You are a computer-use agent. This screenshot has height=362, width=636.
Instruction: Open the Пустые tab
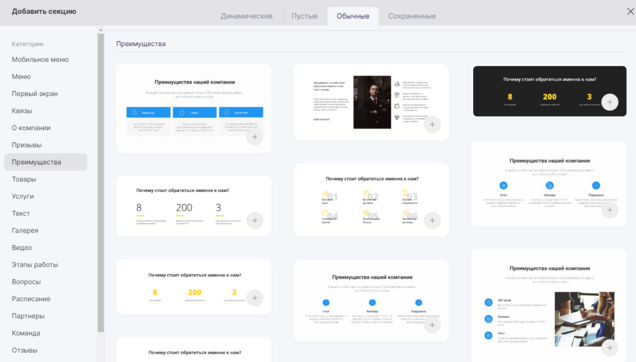tap(304, 16)
